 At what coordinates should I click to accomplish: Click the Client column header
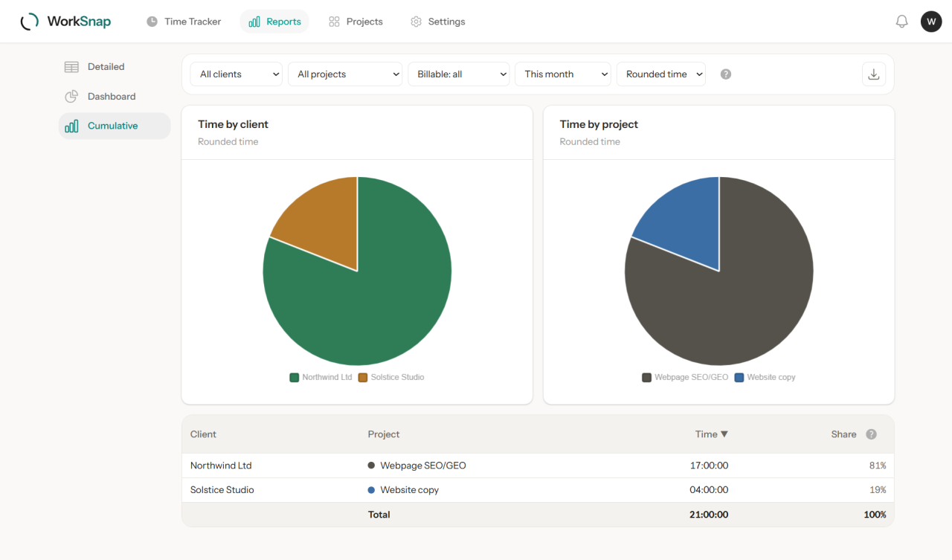(203, 434)
